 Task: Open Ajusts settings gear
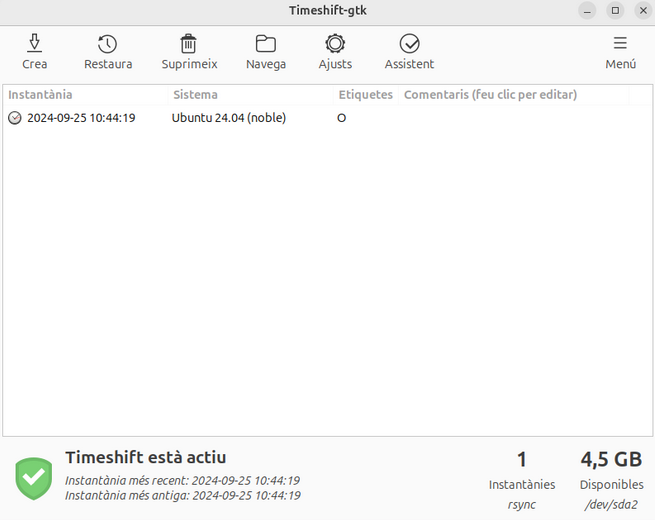pyautogui.click(x=335, y=44)
